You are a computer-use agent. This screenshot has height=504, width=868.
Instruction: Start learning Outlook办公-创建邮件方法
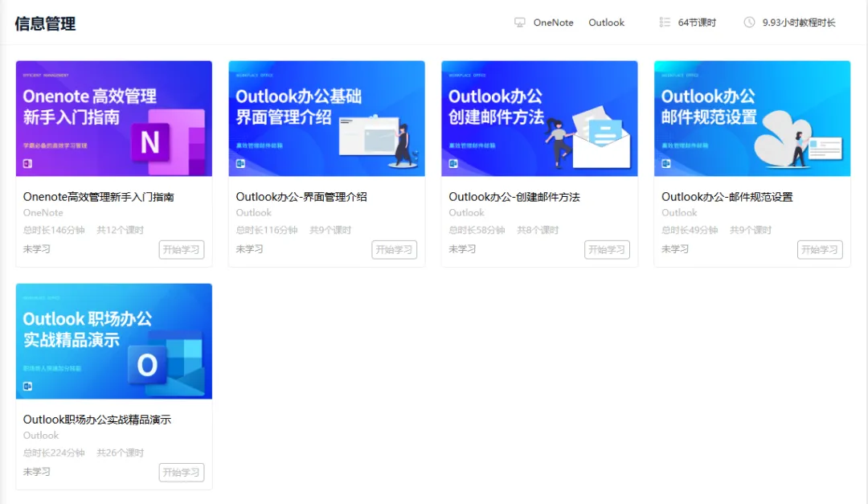tap(607, 250)
